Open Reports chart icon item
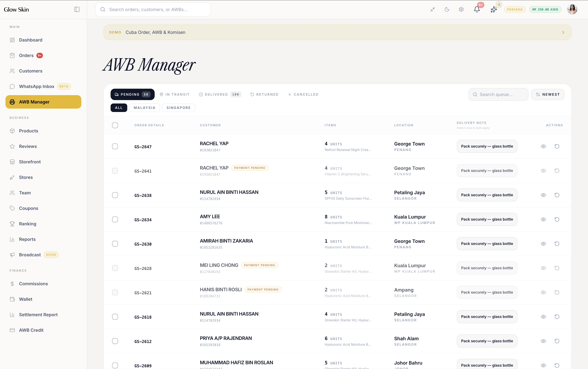The width and height of the screenshot is (588, 369). 43,239
